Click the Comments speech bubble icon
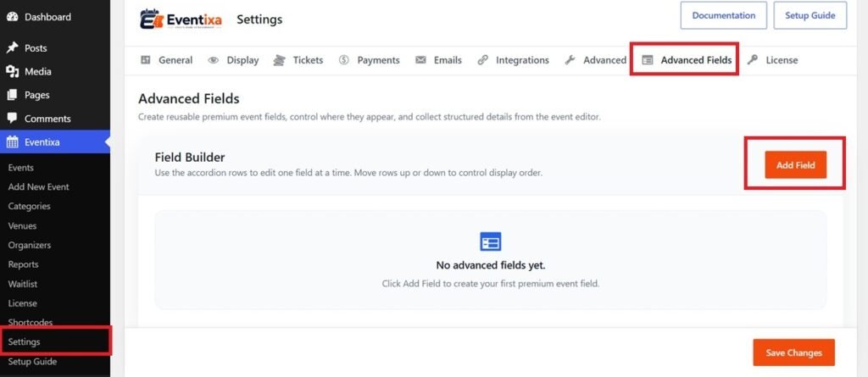 pyautogui.click(x=12, y=119)
